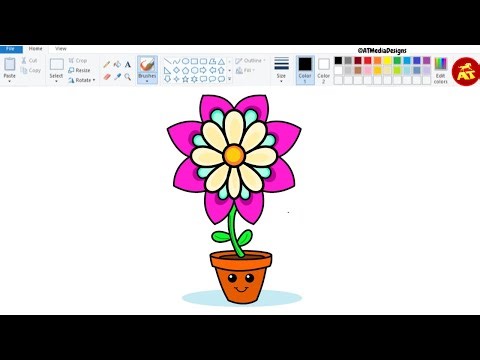The image size is (480, 360).
Task: Open the shape Outline dropdown
Action: pyautogui.click(x=250, y=61)
